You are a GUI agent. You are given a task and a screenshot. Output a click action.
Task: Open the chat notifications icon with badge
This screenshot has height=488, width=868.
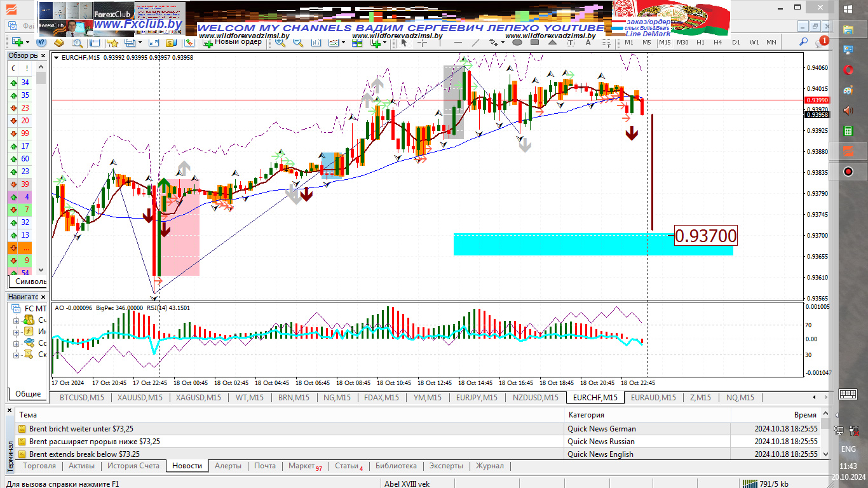822,42
